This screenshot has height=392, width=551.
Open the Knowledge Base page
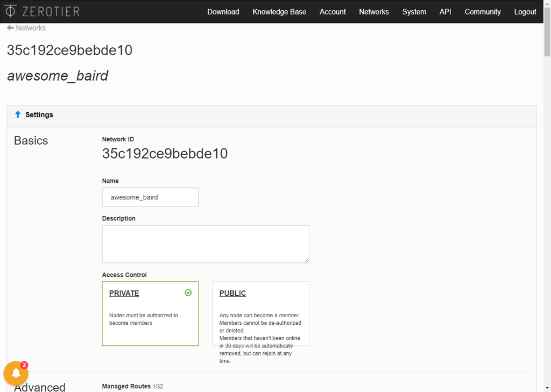click(x=279, y=12)
